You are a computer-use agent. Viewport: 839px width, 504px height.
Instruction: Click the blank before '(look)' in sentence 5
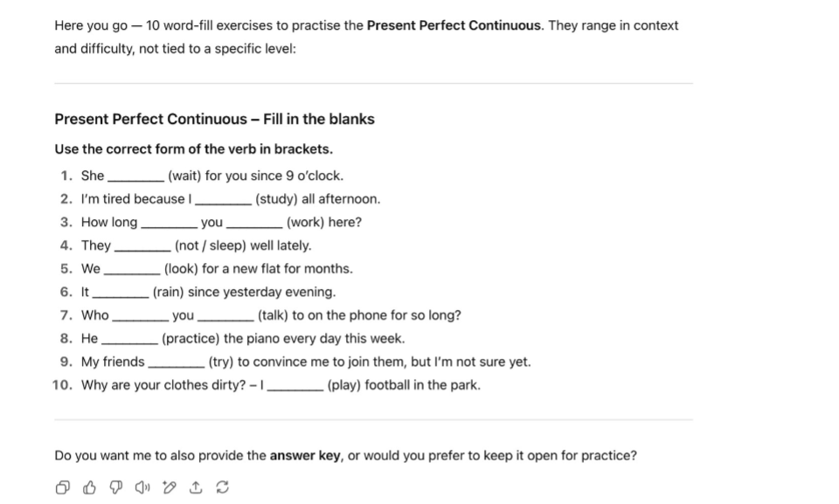tap(132, 269)
